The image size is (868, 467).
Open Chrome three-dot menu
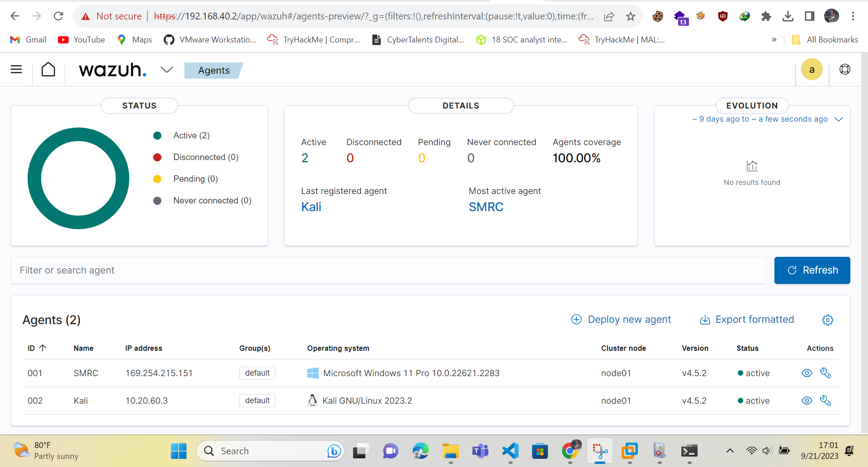tap(853, 17)
